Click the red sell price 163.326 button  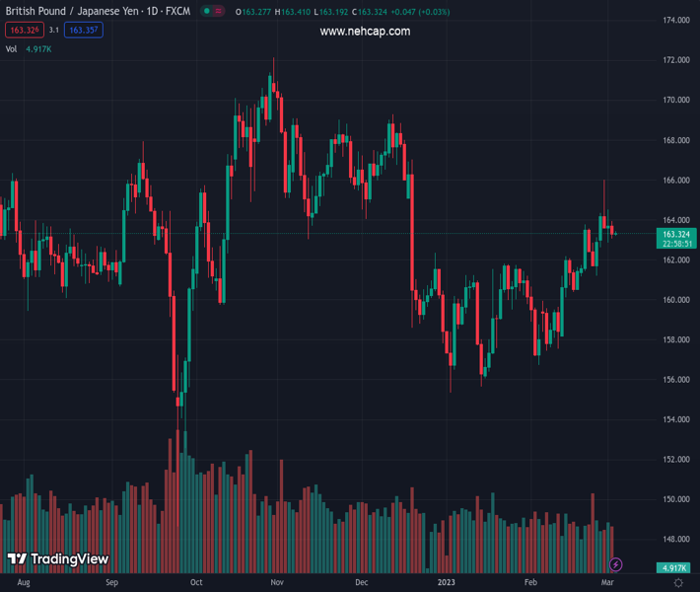click(x=22, y=31)
